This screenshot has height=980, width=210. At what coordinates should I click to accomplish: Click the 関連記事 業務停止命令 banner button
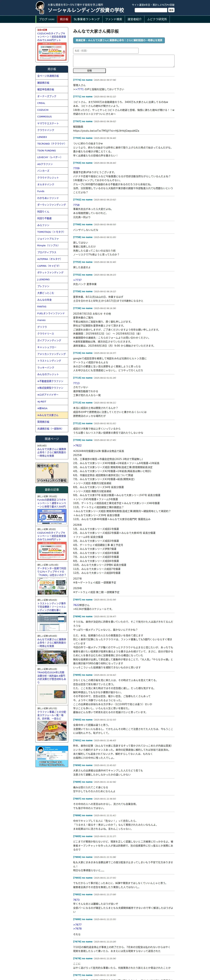(119, 40)
